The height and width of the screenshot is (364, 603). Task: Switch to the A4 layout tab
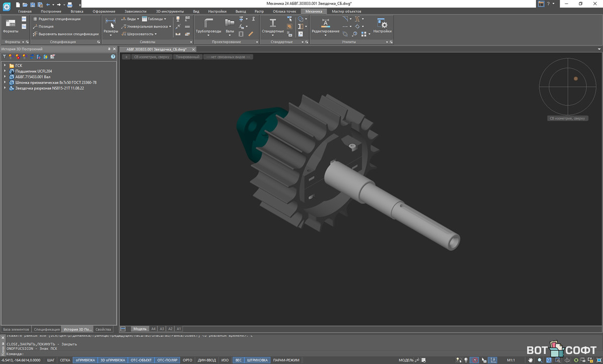tap(153, 329)
